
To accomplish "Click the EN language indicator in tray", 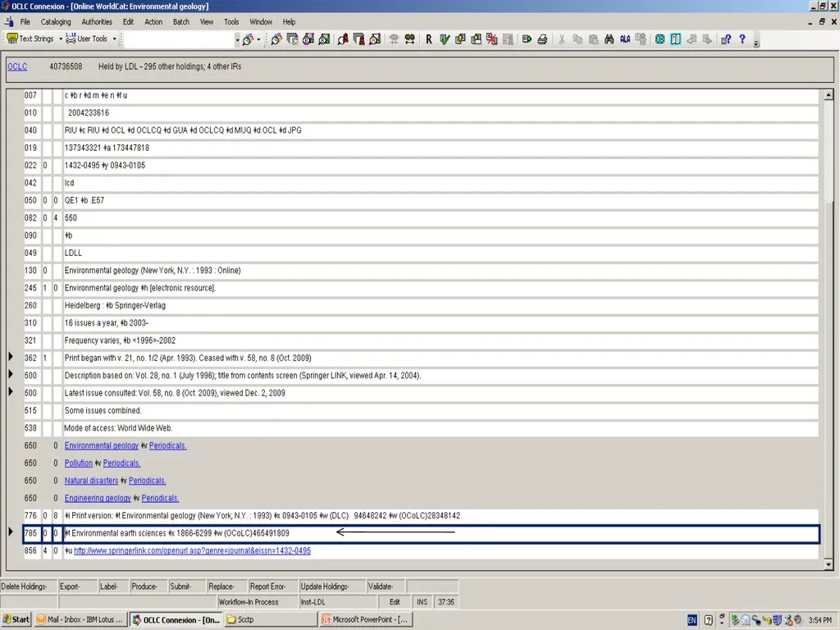I will pyautogui.click(x=692, y=620).
